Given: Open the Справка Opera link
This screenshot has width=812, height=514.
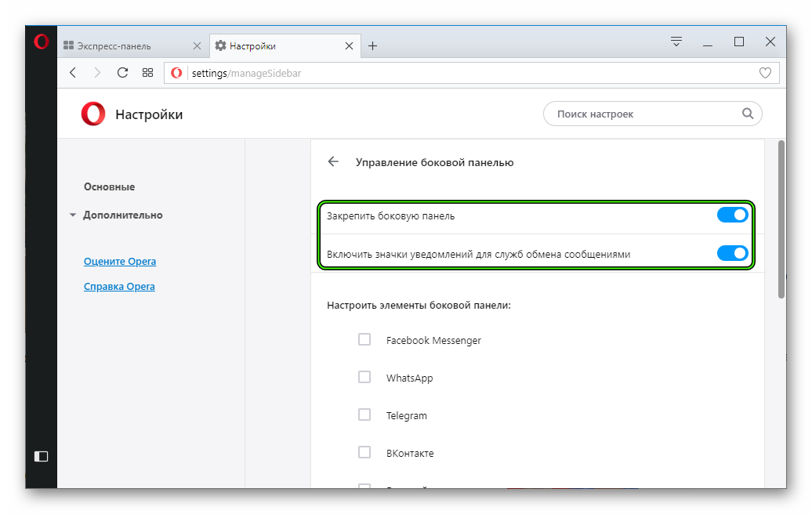Looking at the screenshot, I should [119, 286].
